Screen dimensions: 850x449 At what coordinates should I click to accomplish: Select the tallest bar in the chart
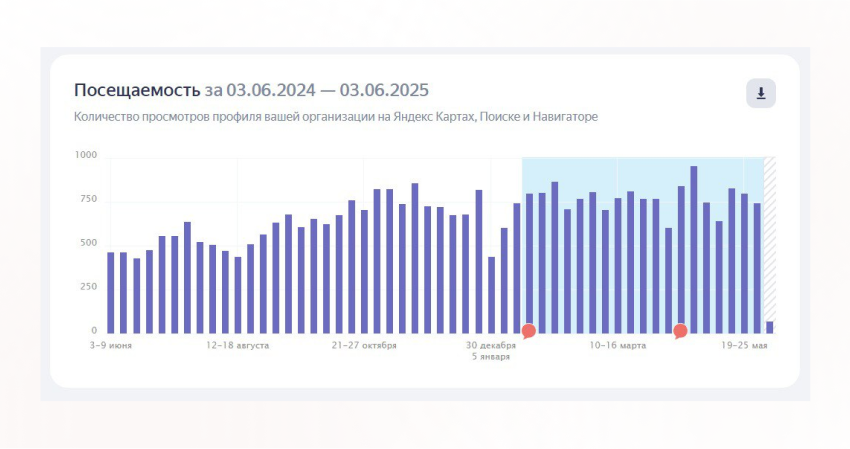click(693, 249)
